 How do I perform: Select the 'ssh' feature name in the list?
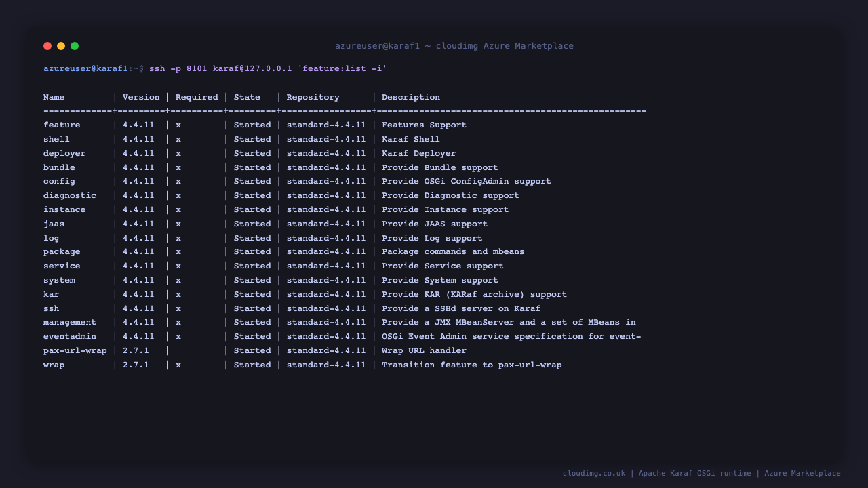[52, 308]
